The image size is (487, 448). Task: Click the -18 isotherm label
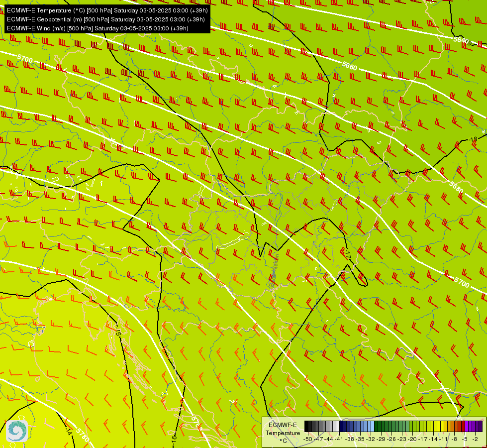(x=473, y=139)
